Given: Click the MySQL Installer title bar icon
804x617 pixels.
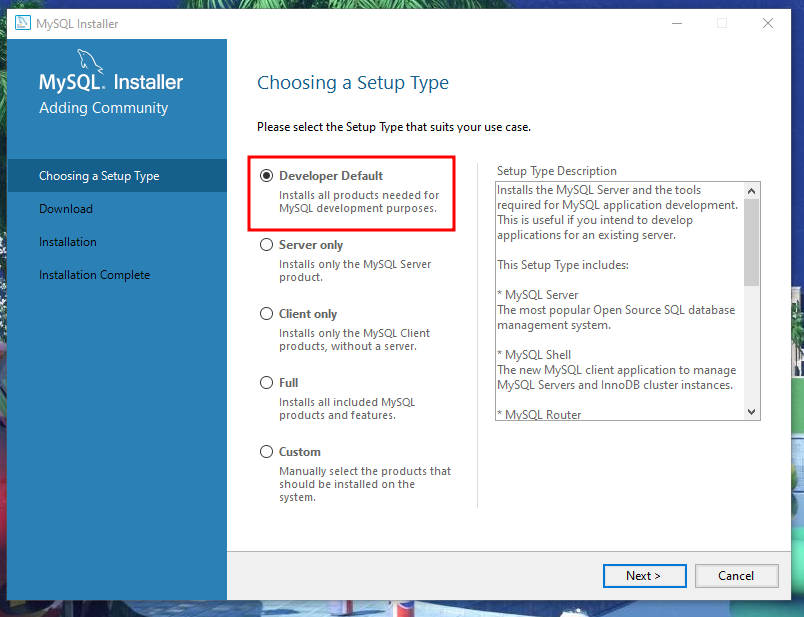Looking at the screenshot, I should 23,23.
